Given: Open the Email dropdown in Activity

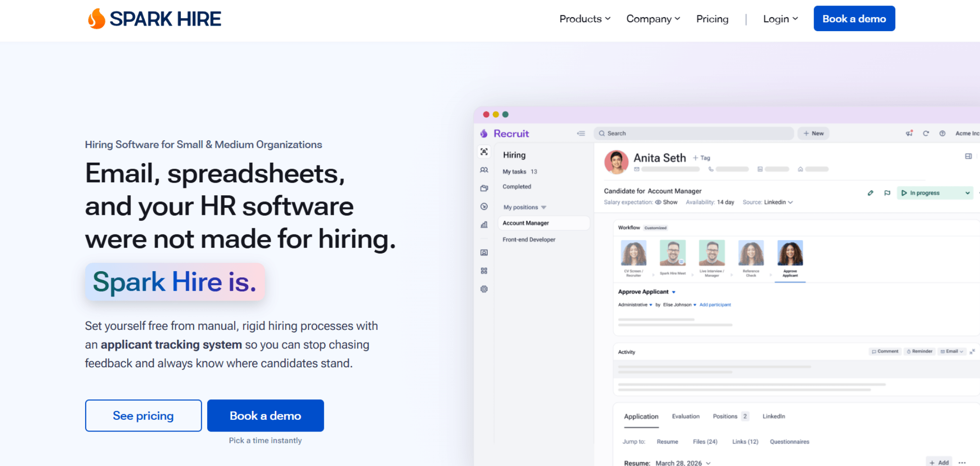Looking at the screenshot, I should pos(952,351).
